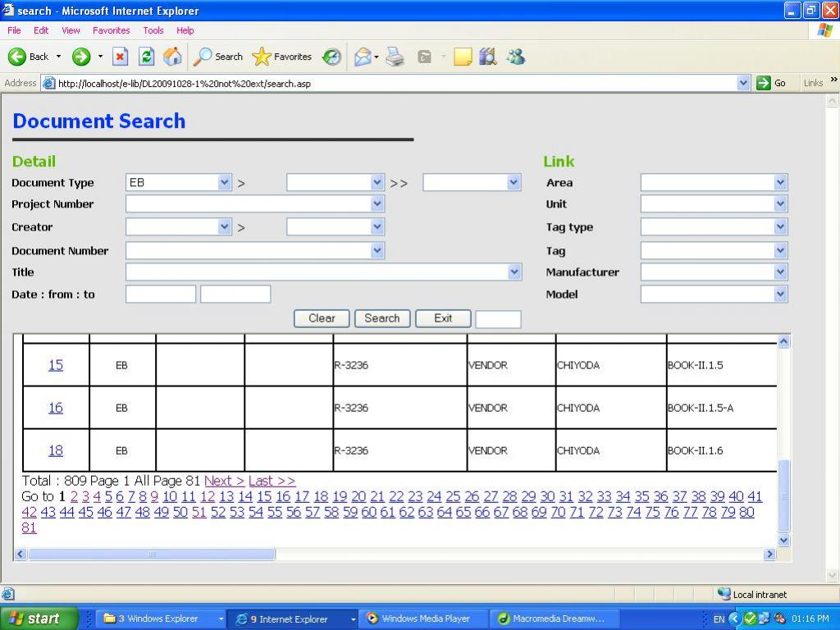840x630 pixels.
Task: Go to Home page icon
Action: [x=172, y=57]
